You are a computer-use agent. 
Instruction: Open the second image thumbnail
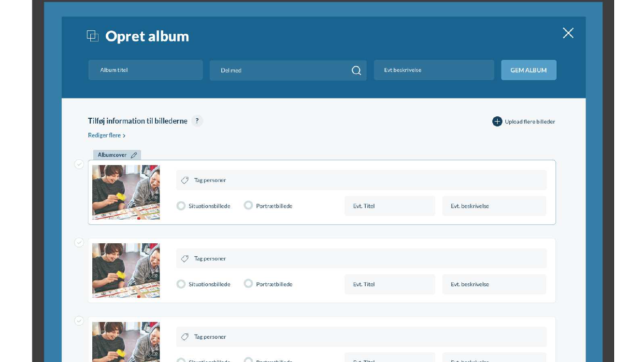(x=126, y=271)
